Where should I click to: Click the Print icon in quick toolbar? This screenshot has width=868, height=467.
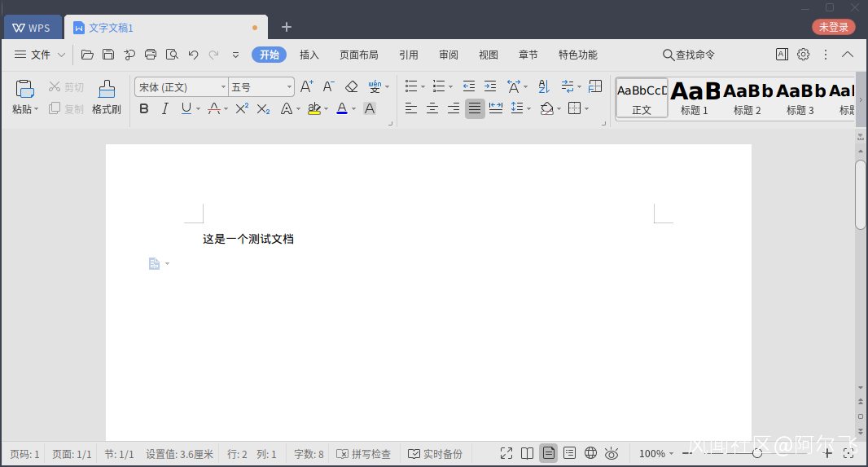[151, 55]
